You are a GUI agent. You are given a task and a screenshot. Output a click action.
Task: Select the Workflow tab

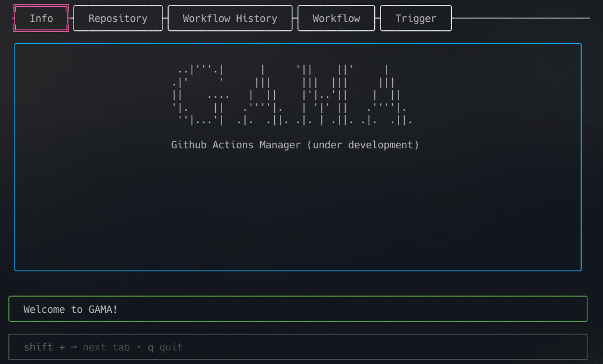335,18
